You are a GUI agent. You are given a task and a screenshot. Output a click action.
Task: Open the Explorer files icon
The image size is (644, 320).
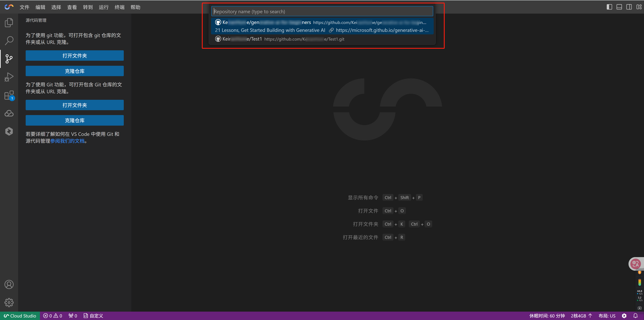click(9, 22)
